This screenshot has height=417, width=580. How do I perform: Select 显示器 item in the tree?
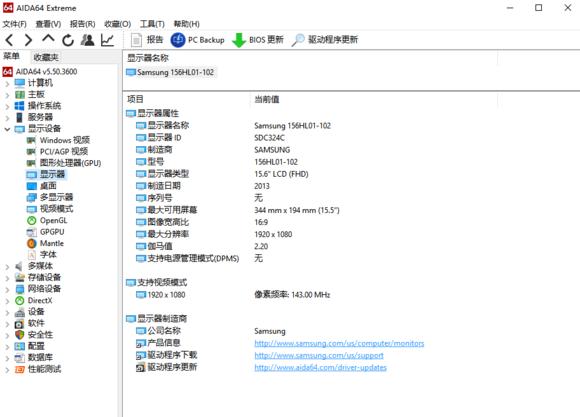click(x=46, y=174)
